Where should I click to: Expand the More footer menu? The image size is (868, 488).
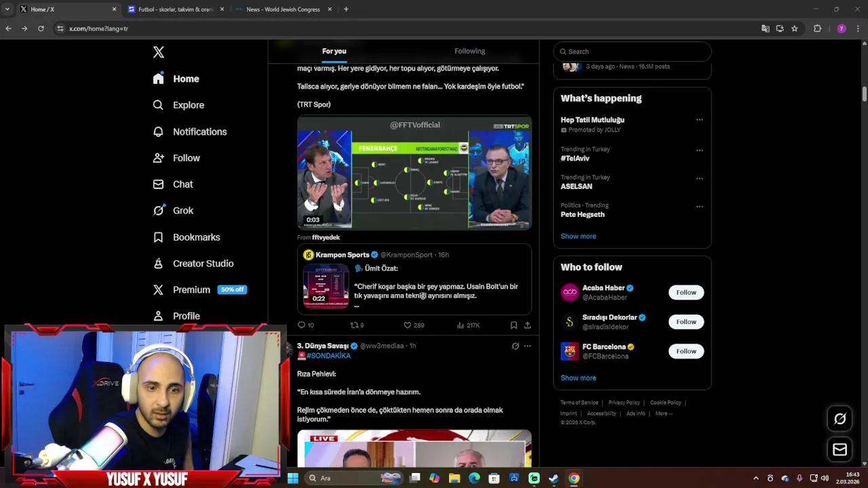(663, 413)
